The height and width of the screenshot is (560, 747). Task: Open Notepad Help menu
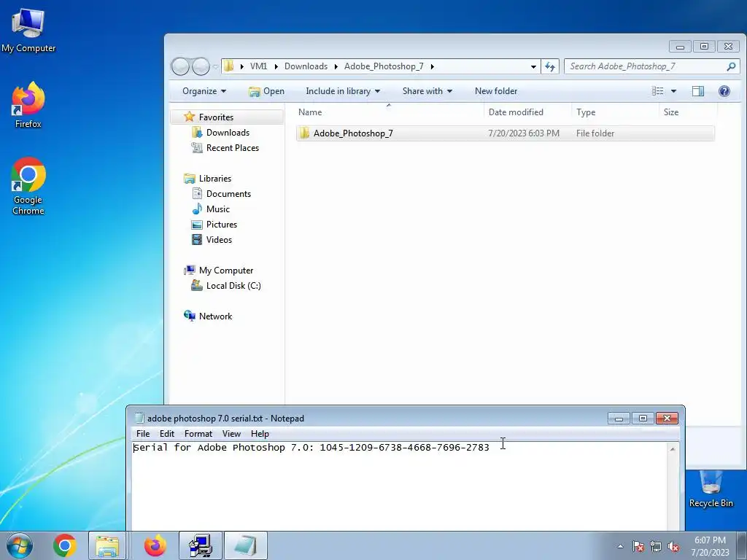(x=260, y=434)
